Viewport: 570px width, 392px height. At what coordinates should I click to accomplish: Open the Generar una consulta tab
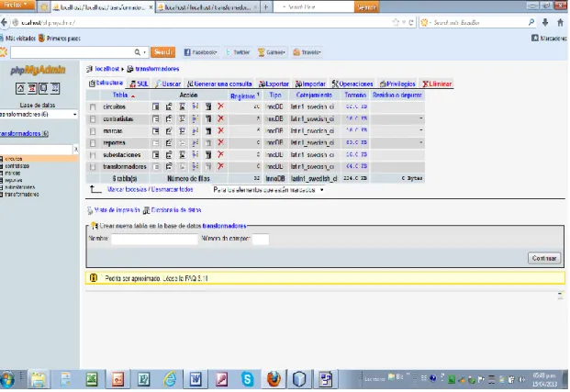click(219, 84)
